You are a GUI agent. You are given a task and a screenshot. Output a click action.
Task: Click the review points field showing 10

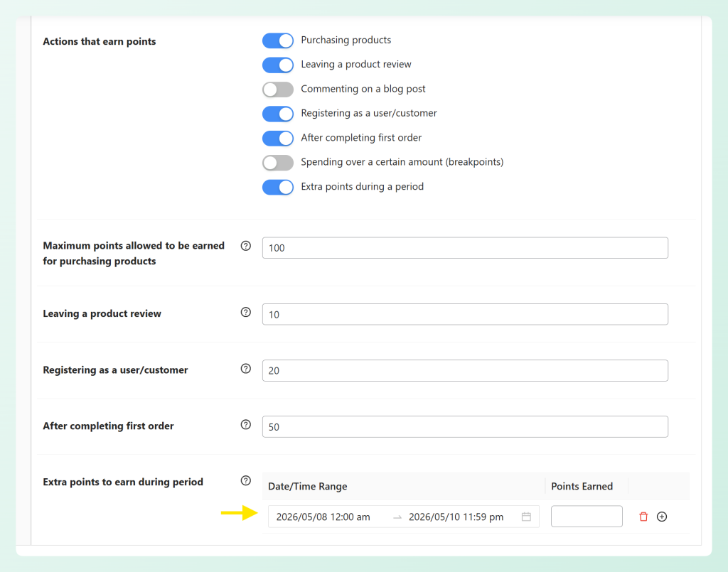[x=465, y=313]
